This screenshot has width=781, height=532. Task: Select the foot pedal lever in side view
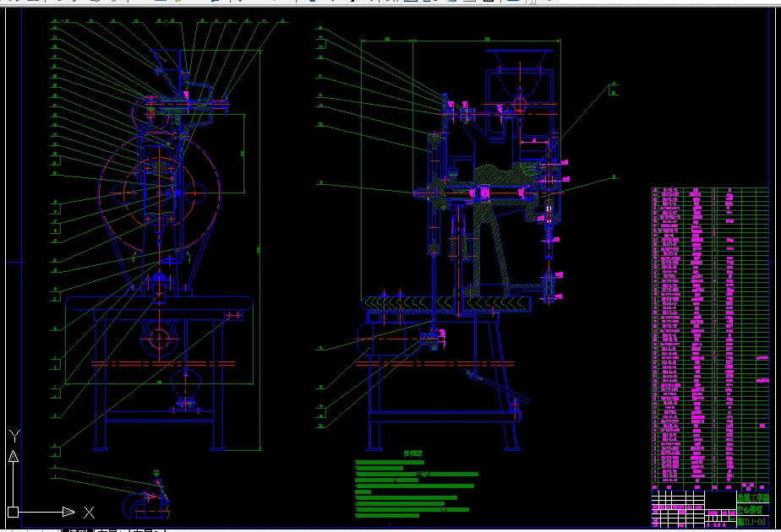pos(497,386)
